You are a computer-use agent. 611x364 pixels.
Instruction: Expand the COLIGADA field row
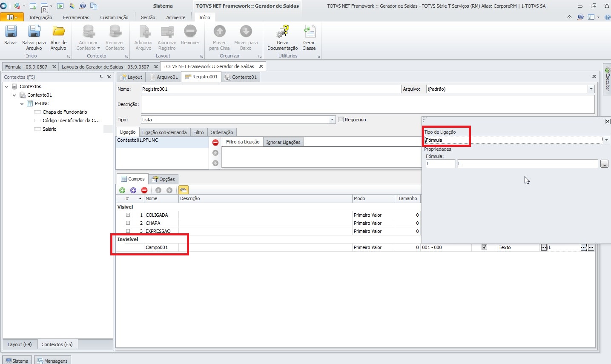pos(128,215)
